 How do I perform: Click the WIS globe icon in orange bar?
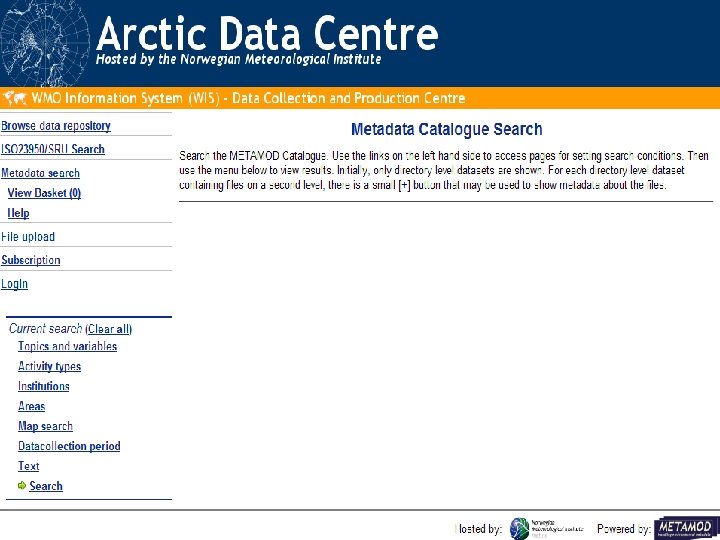(x=15, y=98)
